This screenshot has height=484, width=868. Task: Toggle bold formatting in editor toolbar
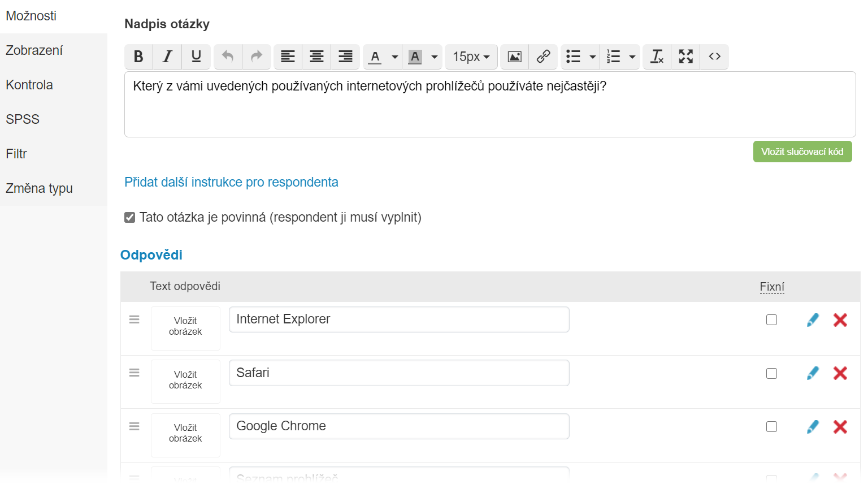[138, 57]
